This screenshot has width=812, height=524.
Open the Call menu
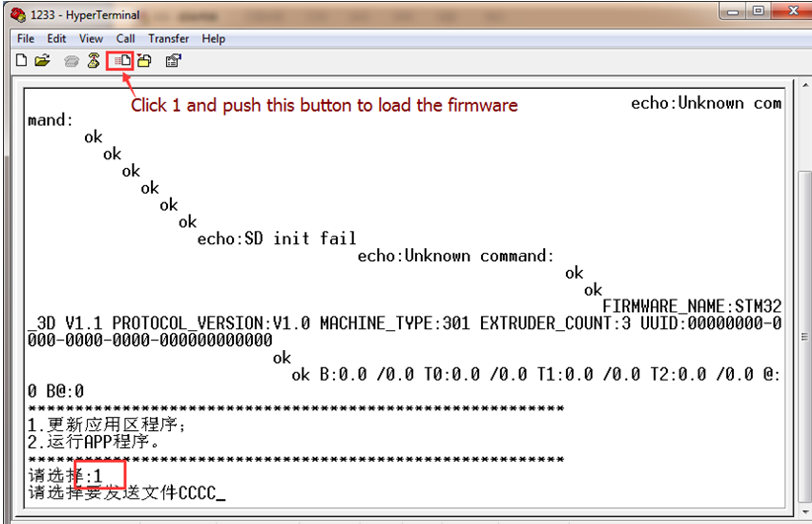(x=125, y=39)
